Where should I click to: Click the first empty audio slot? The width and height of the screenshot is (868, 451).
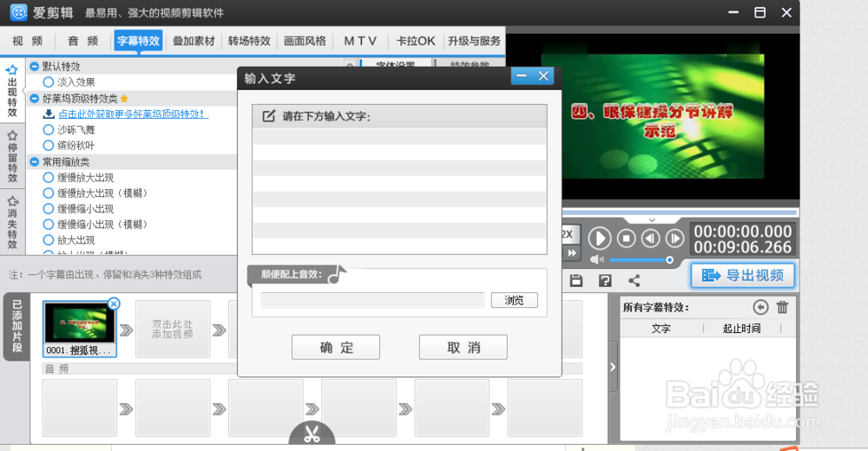pyautogui.click(x=80, y=408)
